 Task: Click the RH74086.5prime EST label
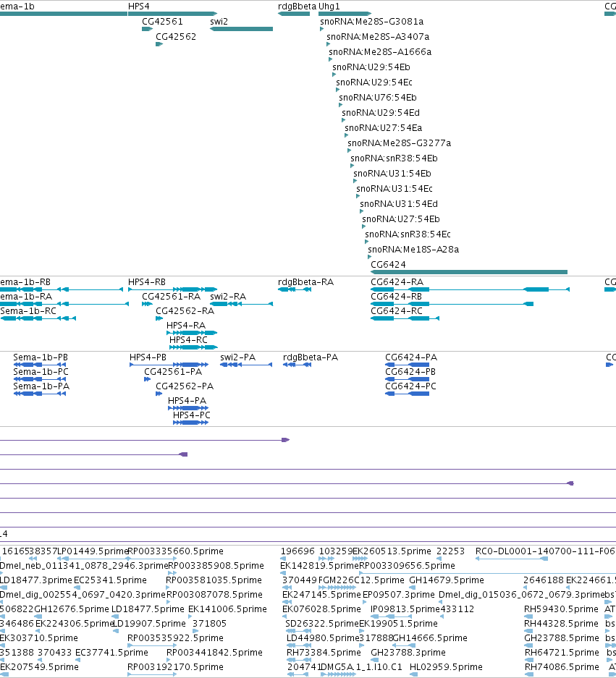point(562,667)
